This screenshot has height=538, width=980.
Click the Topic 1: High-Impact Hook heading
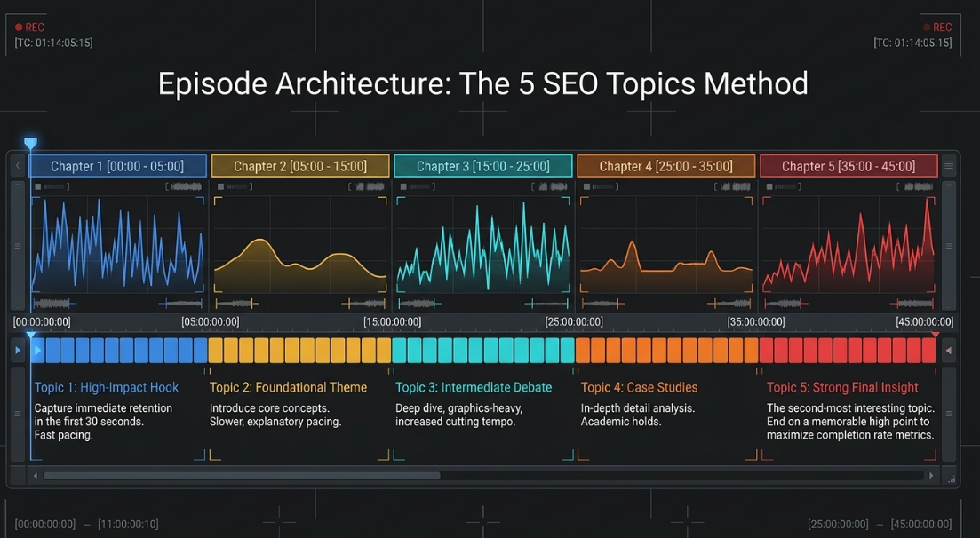coord(107,387)
